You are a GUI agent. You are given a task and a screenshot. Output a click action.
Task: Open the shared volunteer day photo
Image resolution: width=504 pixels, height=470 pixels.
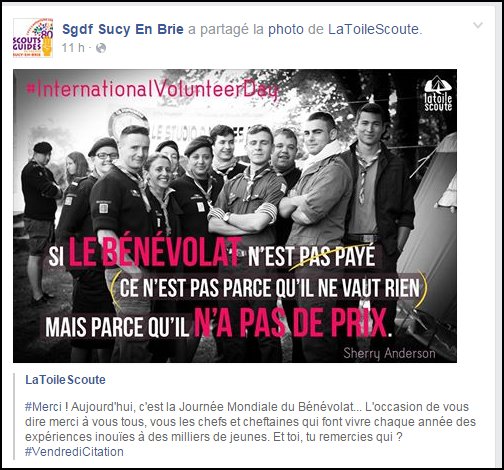point(235,216)
